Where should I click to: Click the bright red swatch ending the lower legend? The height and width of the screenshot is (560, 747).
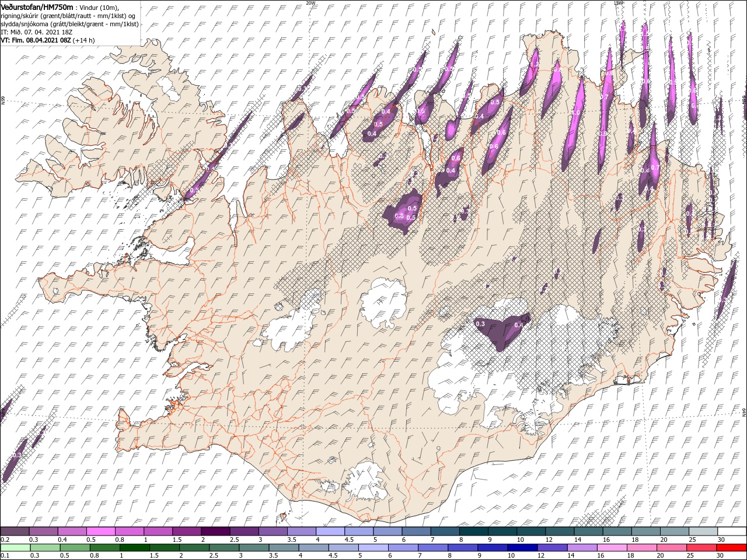coord(732,548)
